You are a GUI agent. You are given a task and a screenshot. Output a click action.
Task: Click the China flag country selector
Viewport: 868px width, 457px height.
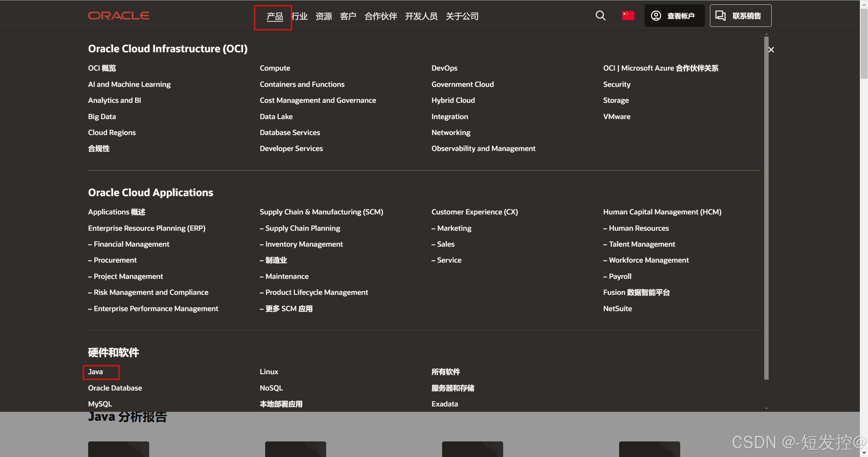pos(628,16)
